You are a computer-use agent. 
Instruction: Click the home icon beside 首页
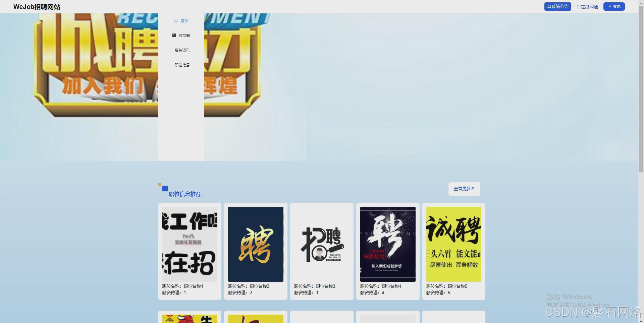coord(176,20)
